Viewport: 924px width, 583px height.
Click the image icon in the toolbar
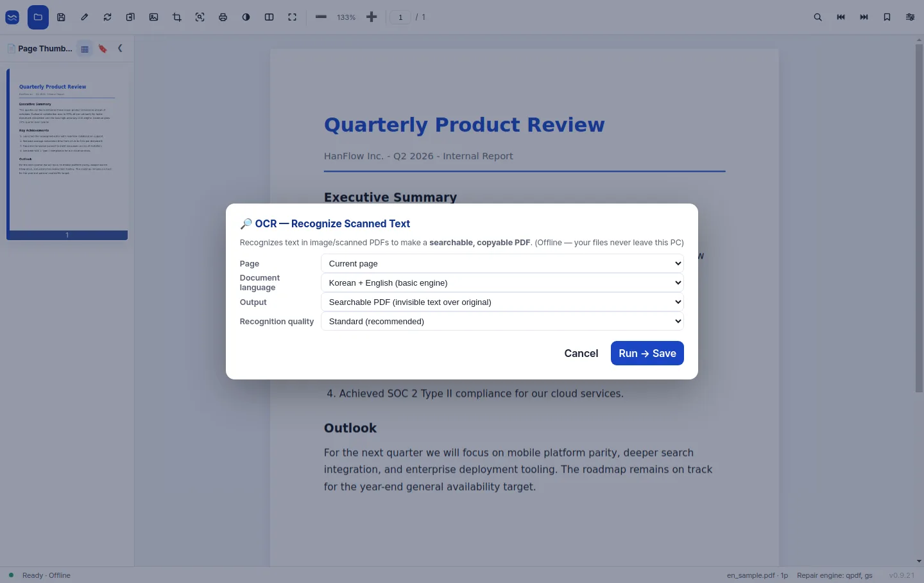(x=154, y=17)
